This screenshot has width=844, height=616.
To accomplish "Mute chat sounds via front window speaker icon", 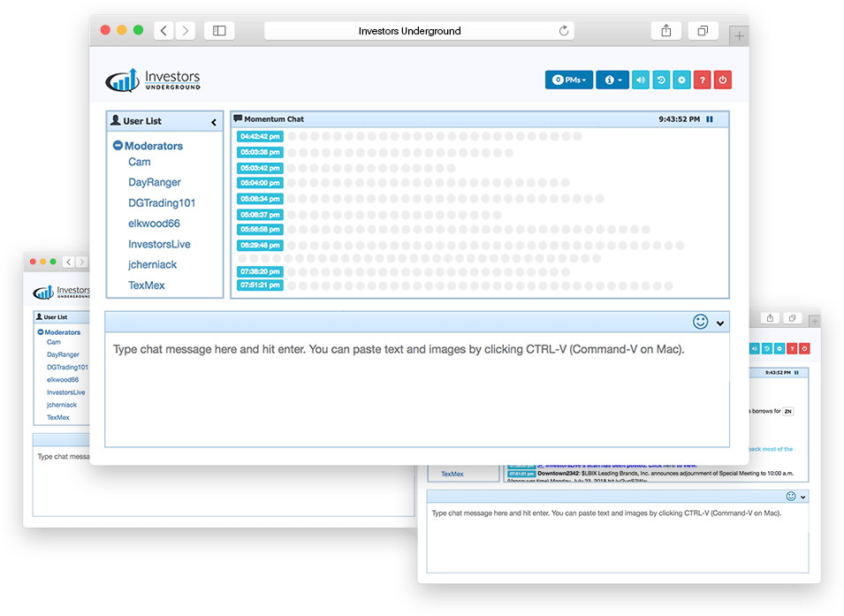I will [x=641, y=80].
